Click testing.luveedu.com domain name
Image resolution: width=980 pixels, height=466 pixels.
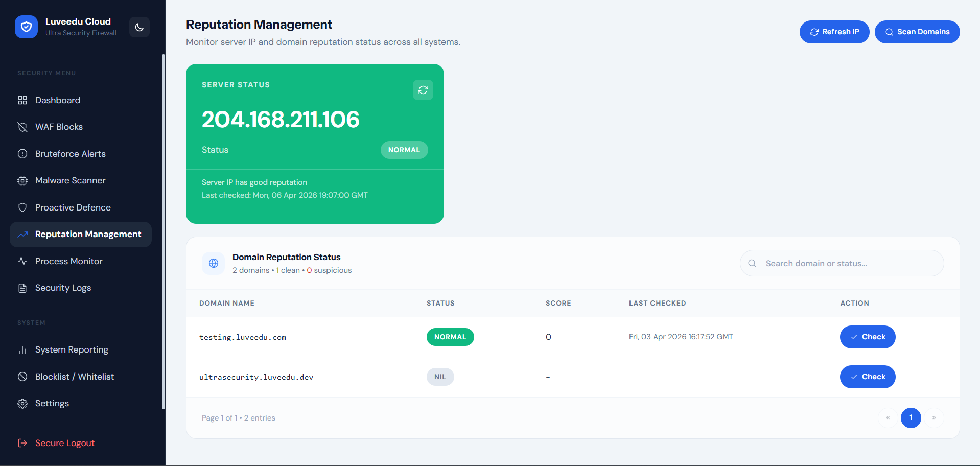pos(243,337)
